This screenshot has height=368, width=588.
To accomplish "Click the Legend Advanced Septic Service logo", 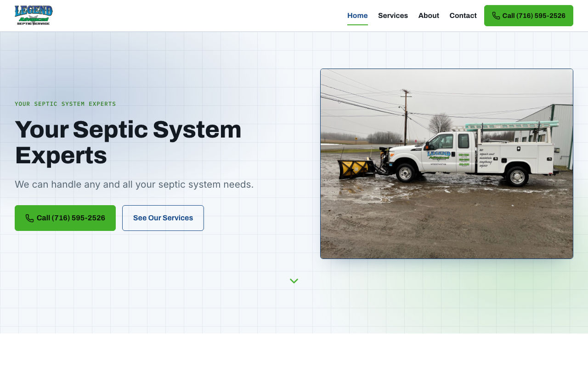I will pyautogui.click(x=34, y=15).
